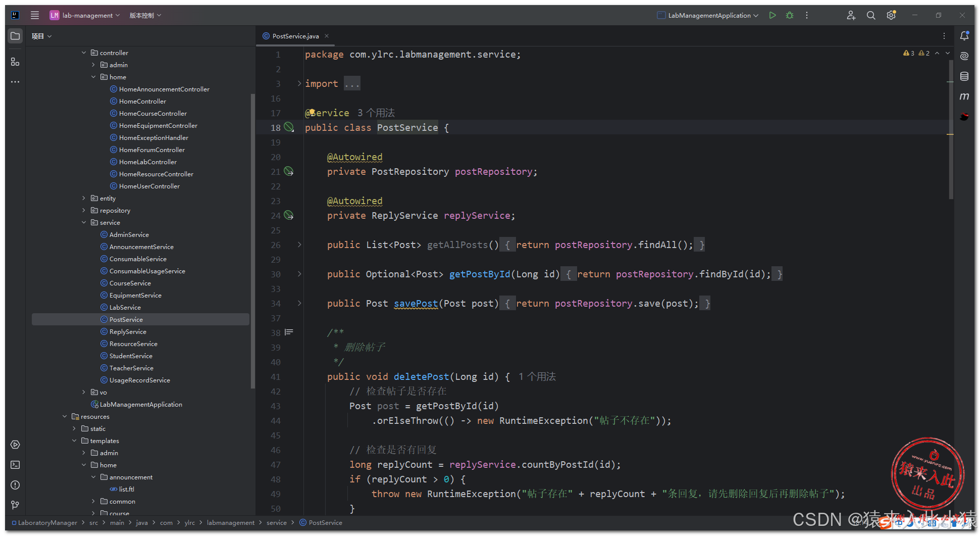Select the PostService.java editor tab
This screenshot has height=536, width=980.
coord(295,36)
